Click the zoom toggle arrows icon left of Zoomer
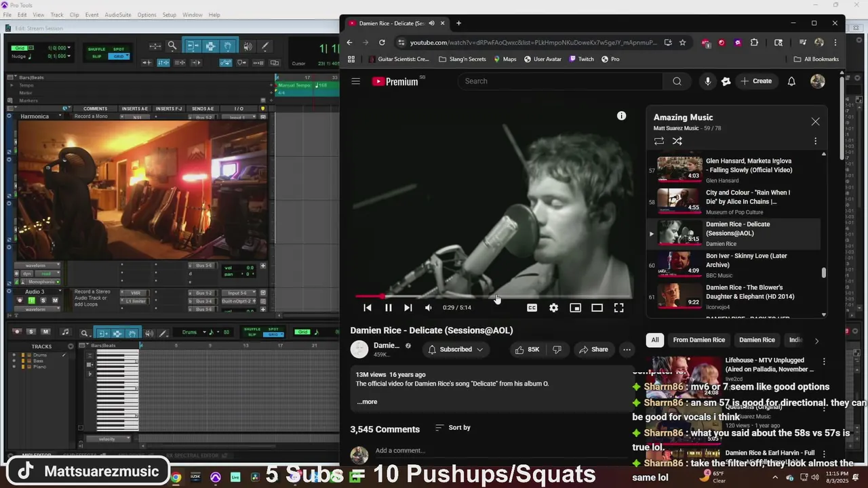The width and height of the screenshot is (868, 488). coord(155,46)
